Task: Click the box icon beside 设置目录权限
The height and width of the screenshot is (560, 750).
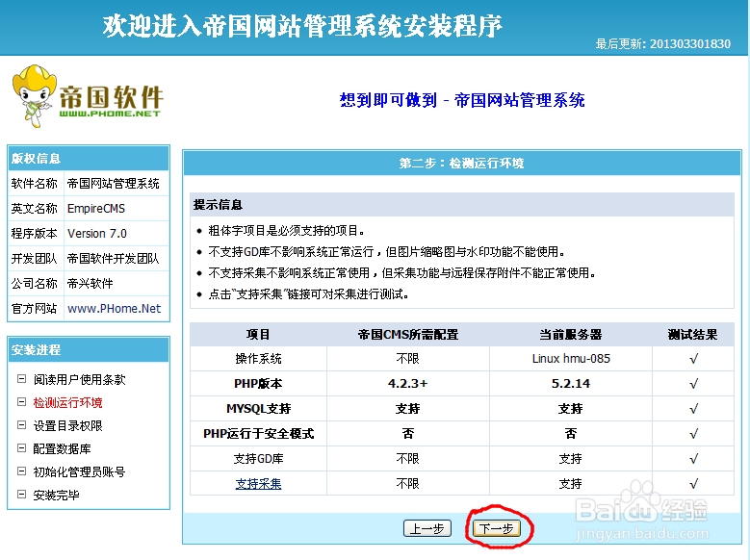Action: [x=21, y=424]
